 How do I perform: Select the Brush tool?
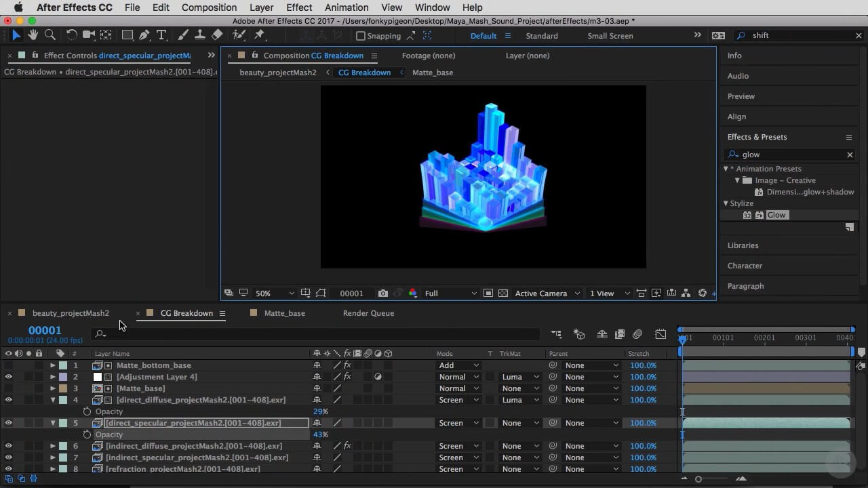(183, 35)
